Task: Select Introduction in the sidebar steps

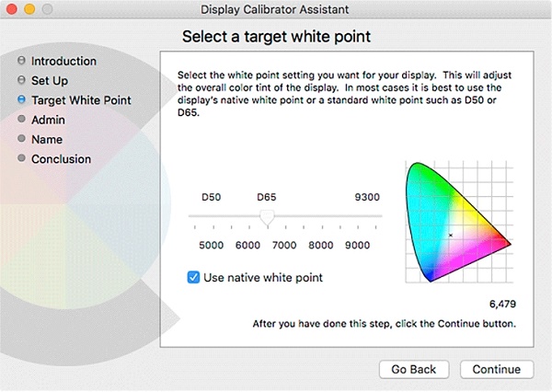Action: pyautogui.click(x=63, y=61)
